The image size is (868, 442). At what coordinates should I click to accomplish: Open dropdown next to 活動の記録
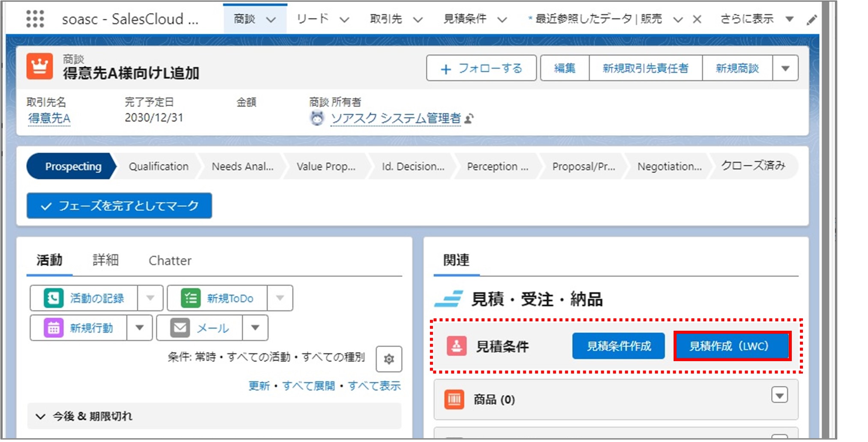coord(150,298)
